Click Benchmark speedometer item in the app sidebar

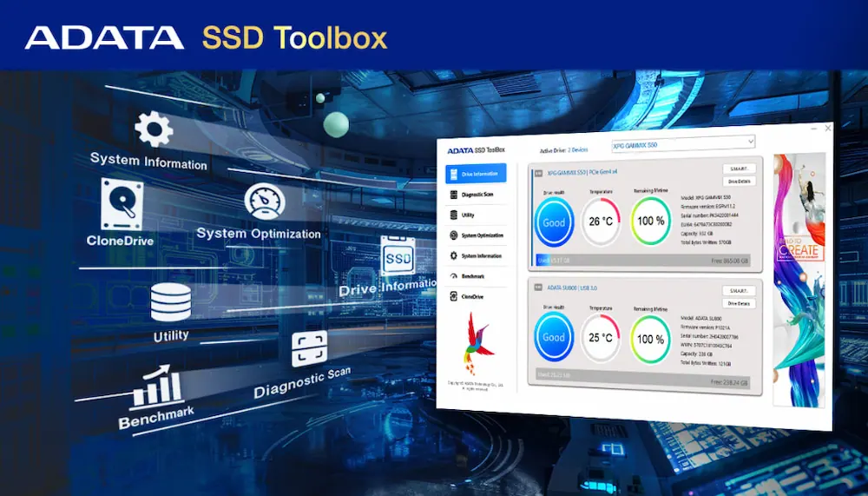point(472,276)
